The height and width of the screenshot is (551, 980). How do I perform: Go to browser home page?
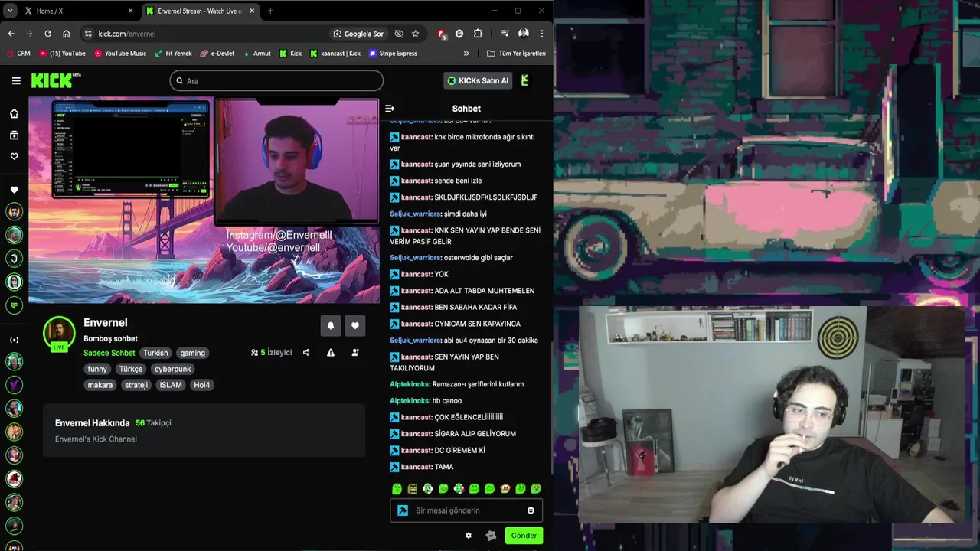pyautogui.click(x=66, y=34)
